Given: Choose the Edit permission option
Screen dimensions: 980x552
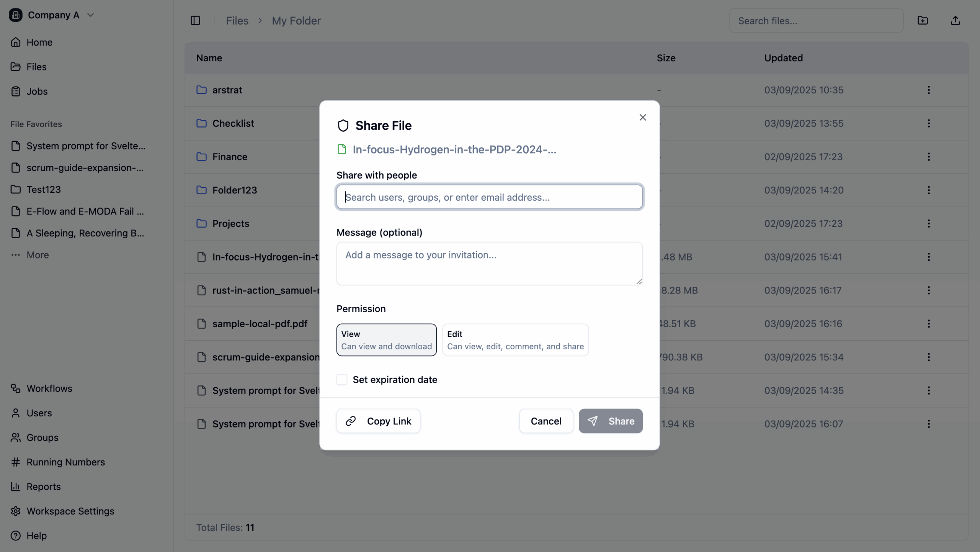Looking at the screenshot, I should [515, 340].
